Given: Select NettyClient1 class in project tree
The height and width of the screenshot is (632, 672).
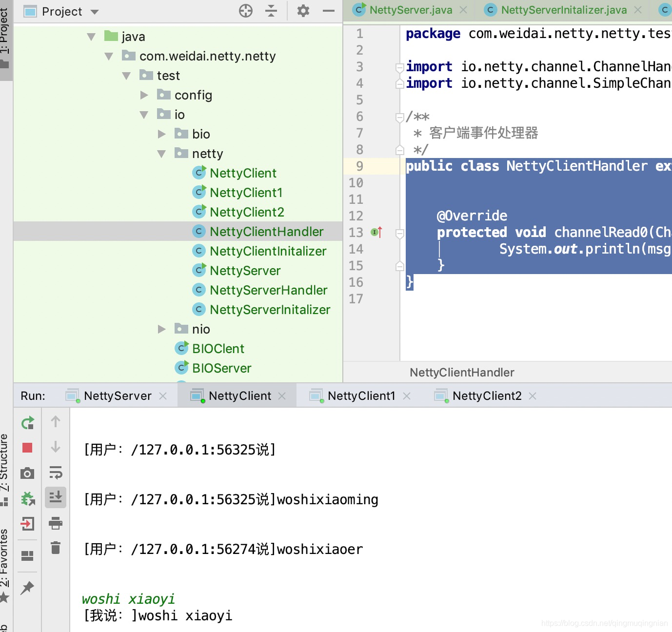Looking at the screenshot, I should 246,193.
